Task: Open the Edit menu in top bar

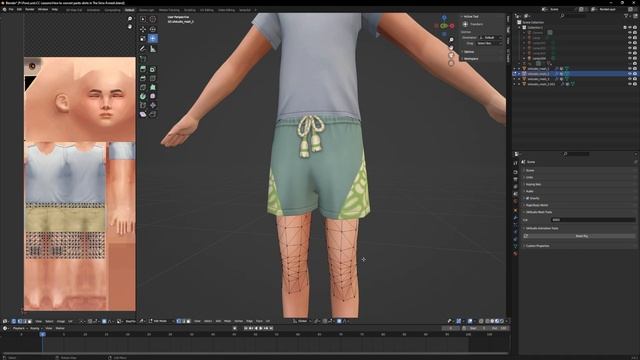Action: (x=19, y=9)
